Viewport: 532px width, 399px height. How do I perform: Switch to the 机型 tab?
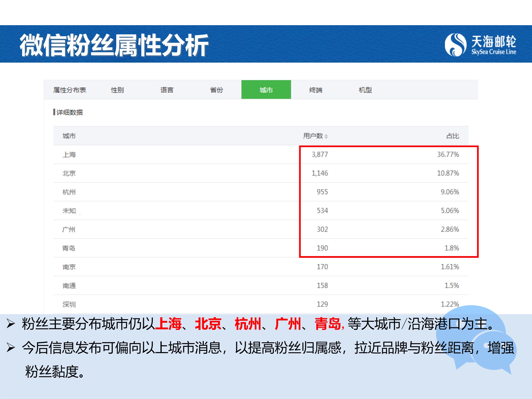pos(365,90)
